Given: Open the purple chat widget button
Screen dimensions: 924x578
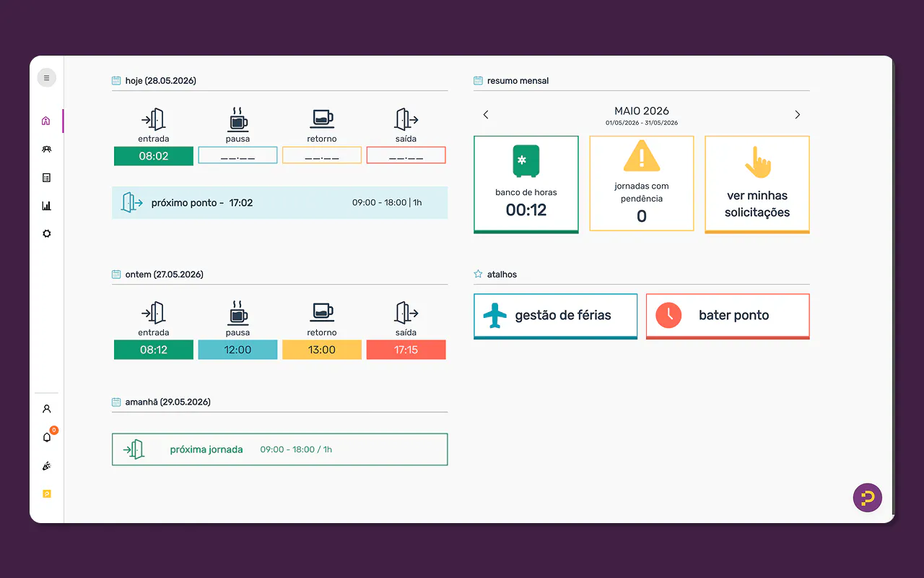Looking at the screenshot, I should [x=868, y=498].
